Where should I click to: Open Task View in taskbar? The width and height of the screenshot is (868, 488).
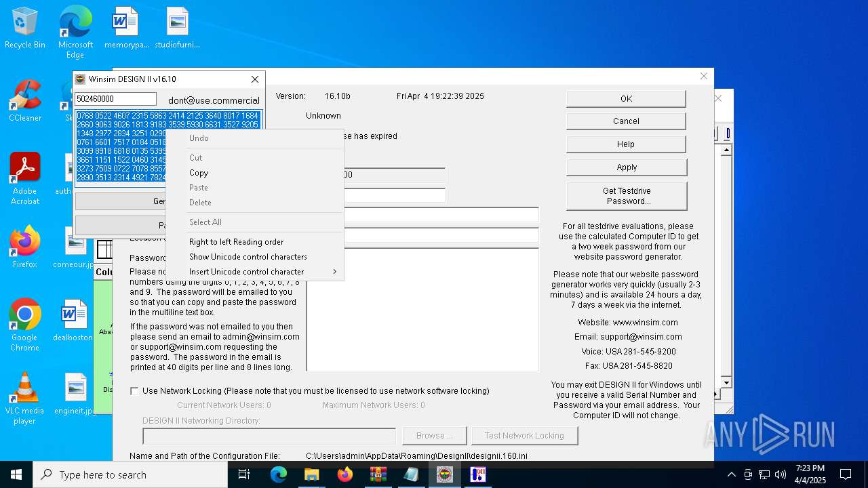245,474
